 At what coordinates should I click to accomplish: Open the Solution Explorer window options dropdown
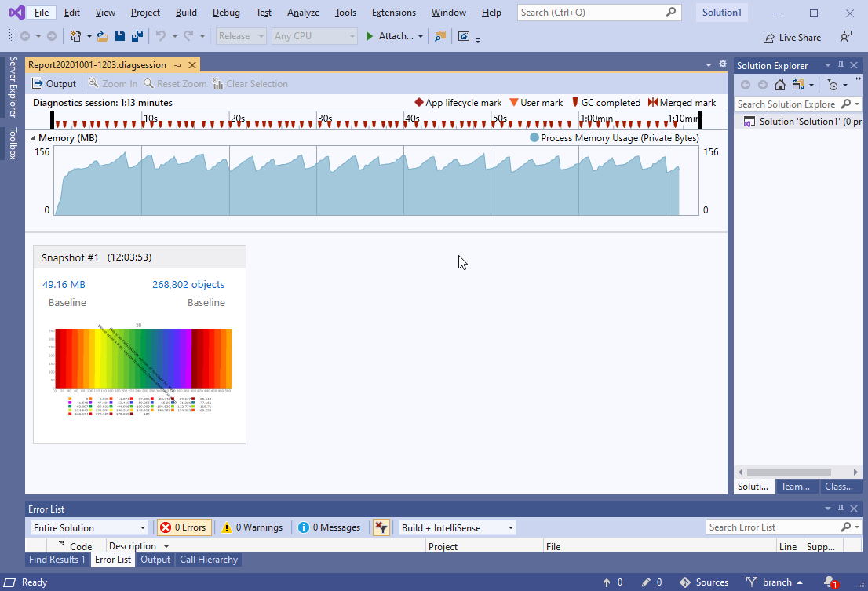pyautogui.click(x=828, y=65)
